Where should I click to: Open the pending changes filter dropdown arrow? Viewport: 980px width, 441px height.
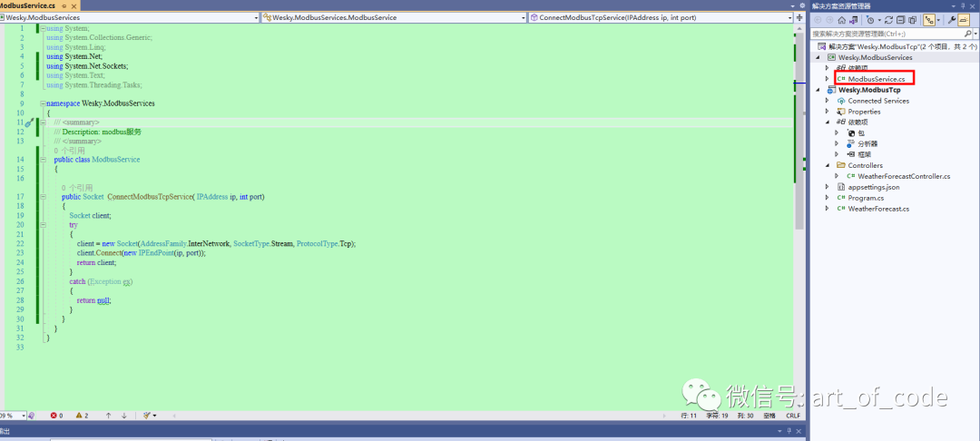point(879,20)
